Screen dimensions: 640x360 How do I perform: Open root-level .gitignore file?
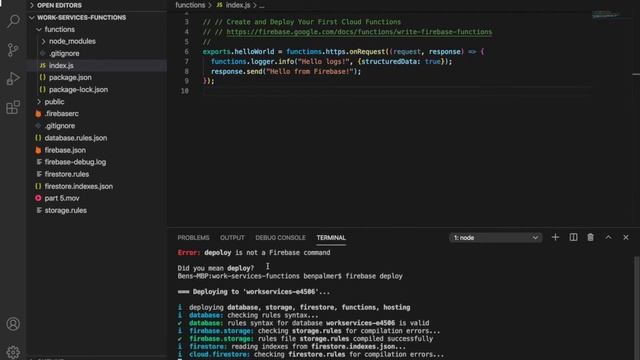click(60, 126)
